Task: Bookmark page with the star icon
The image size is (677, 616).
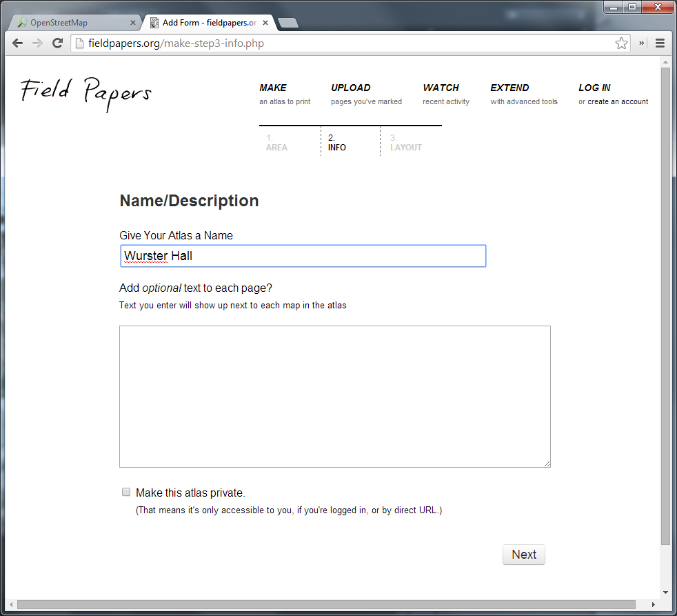Action: click(x=621, y=43)
